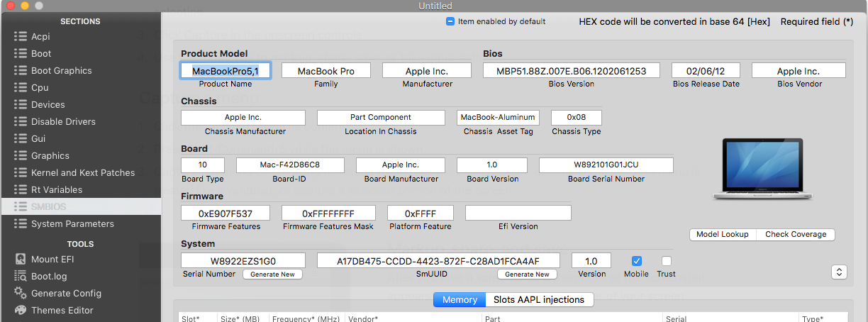868x322 pixels.
Task: Click the System Version field
Action: click(591, 260)
